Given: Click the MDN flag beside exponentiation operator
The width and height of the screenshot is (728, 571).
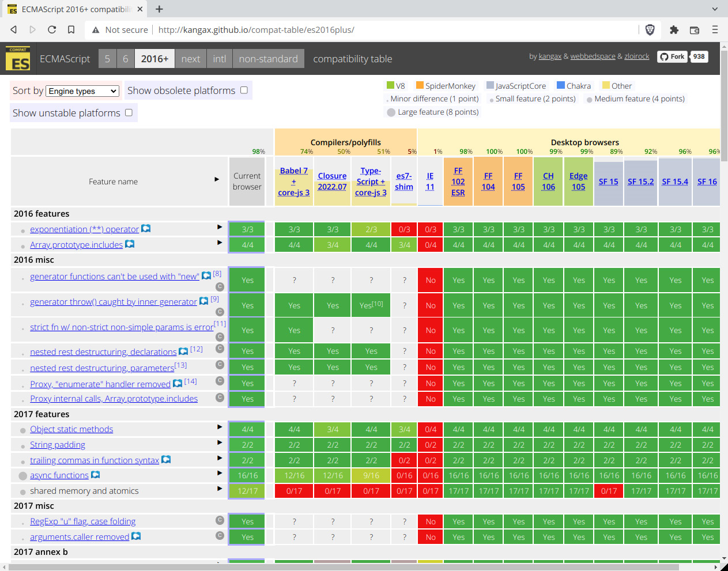Looking at the screenshot, I should tap(145, 228).
